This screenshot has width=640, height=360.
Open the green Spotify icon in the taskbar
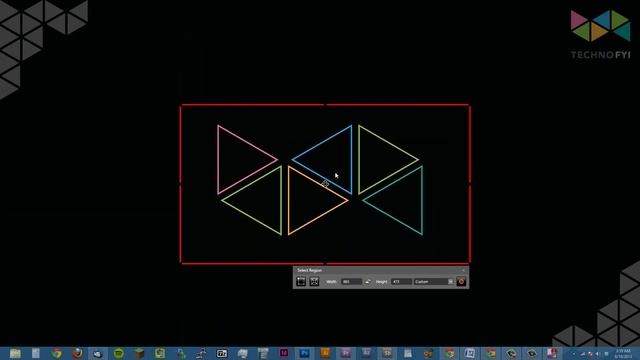118,353
